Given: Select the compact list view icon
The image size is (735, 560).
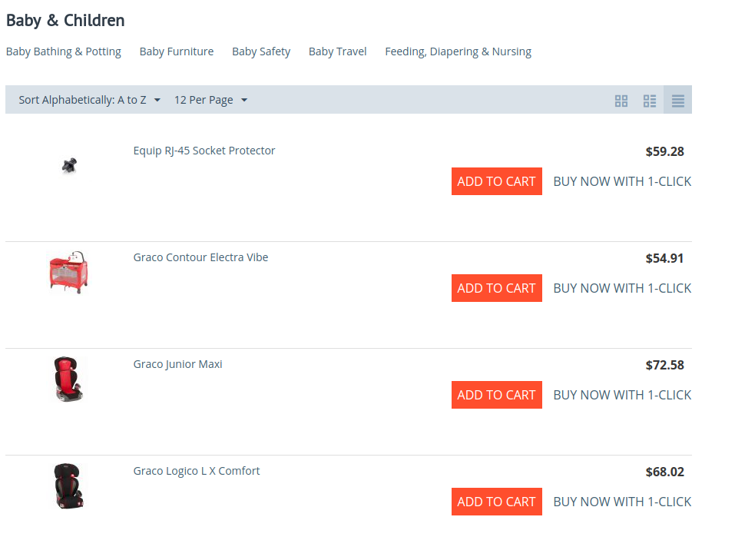Looking at the screenshot, I should pos(678,101).
